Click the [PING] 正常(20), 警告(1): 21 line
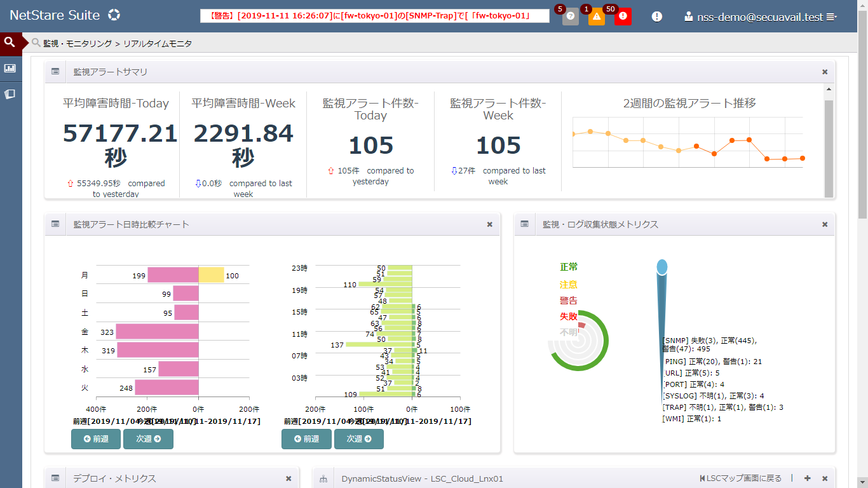This screenshot has height=488, width=868. 712,362
